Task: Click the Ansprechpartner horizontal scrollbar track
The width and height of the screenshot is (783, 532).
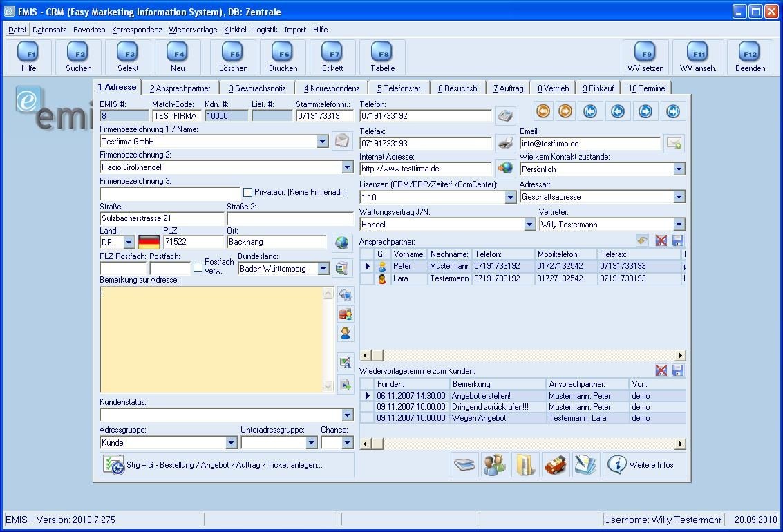Action: click(x=525, y=355)
